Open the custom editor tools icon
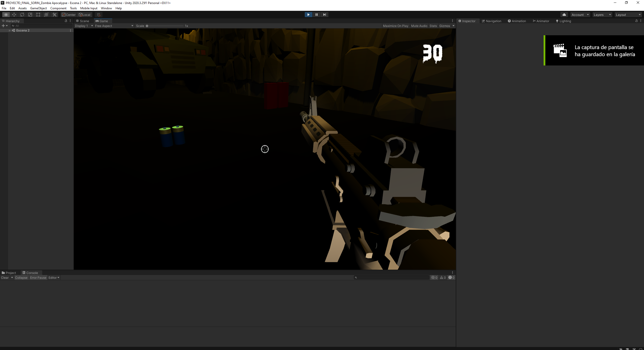Screen dimensions: 644x350 [x=54, y=15]
